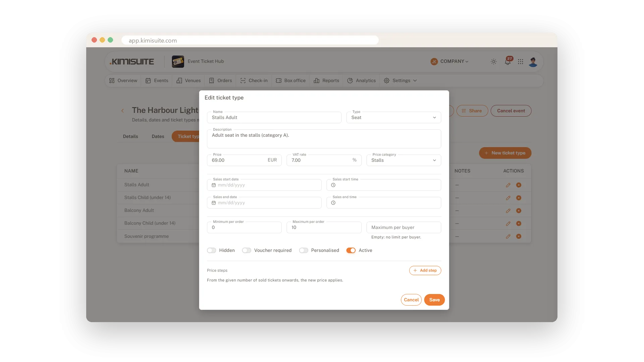
Task: Focus the Maximum per buyer field
Action: (x=404, y=228)
